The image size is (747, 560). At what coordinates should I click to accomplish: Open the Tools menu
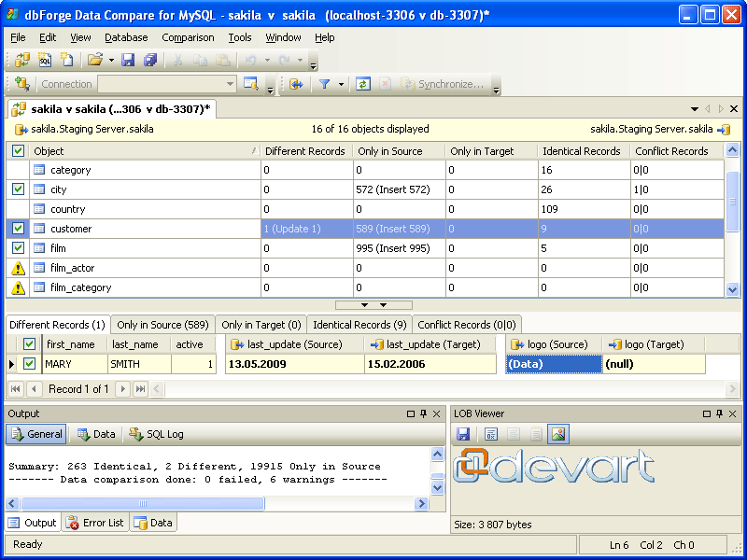pyautogui.click(x=240, y=37)
